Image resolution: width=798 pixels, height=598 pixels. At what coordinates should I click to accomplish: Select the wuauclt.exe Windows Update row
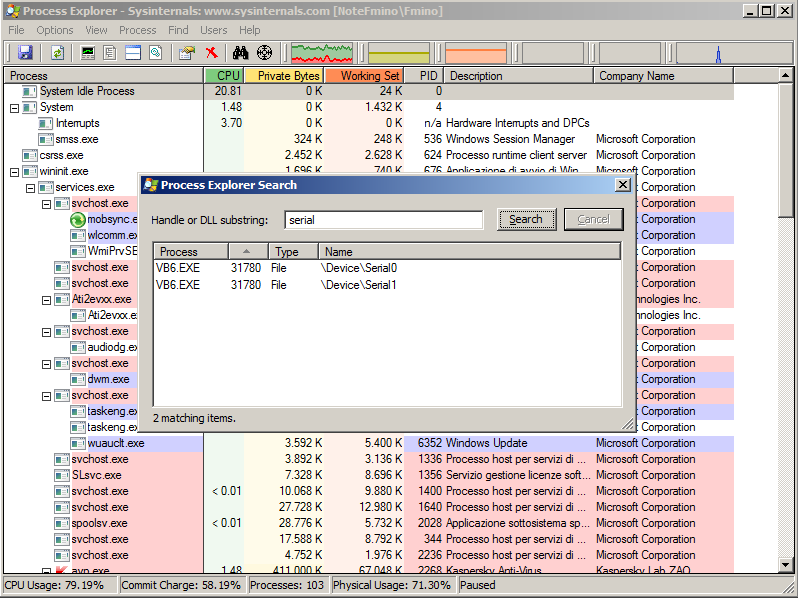pyautogui.click(x=369, y=443)
